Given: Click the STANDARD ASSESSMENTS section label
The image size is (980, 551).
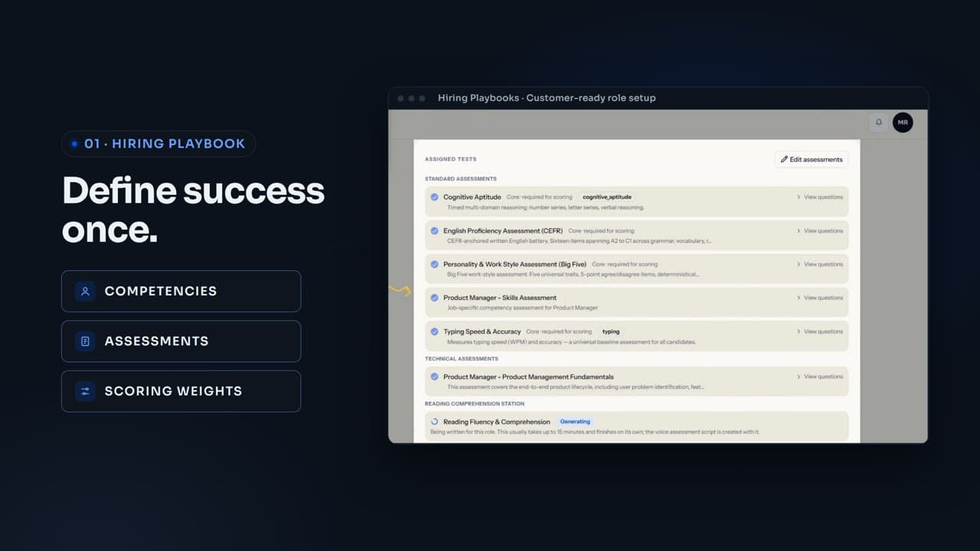Looking at the screenshot, I should [x=461, y=179].
